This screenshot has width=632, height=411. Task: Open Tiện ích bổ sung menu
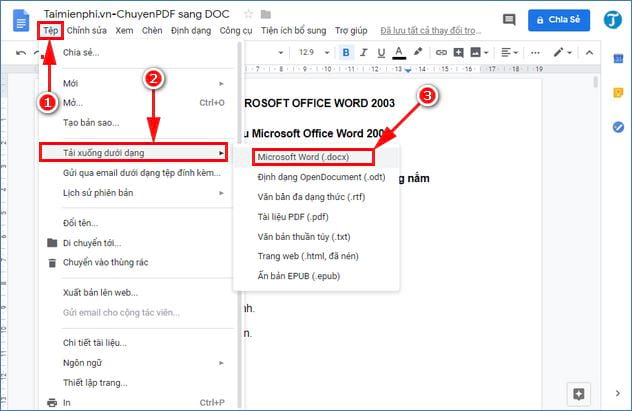pos(293,31)
